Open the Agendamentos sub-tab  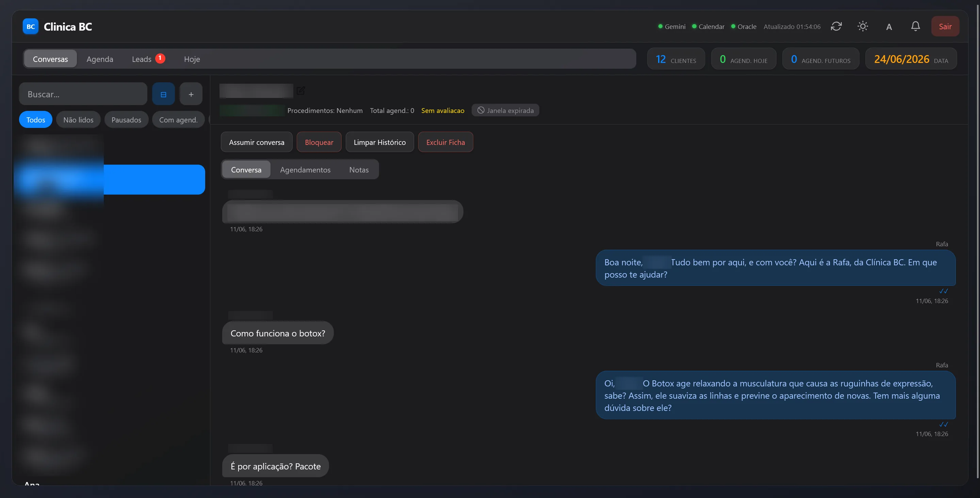305,170
